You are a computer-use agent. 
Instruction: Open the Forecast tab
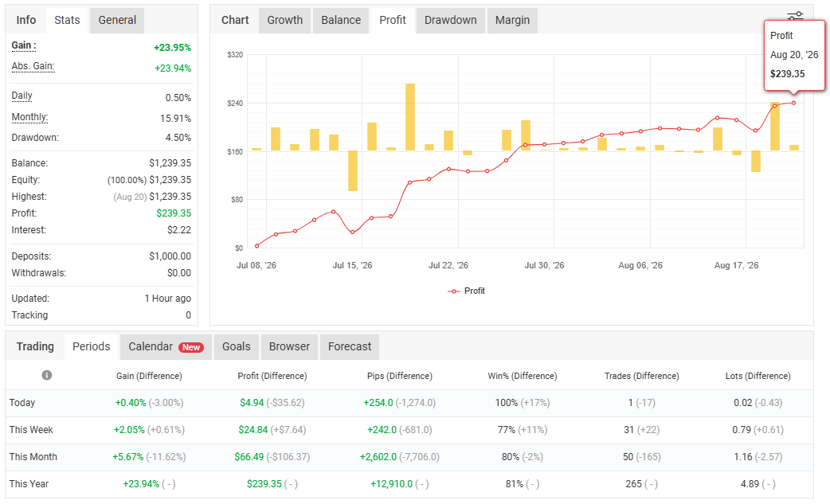[x=350, y=346]
